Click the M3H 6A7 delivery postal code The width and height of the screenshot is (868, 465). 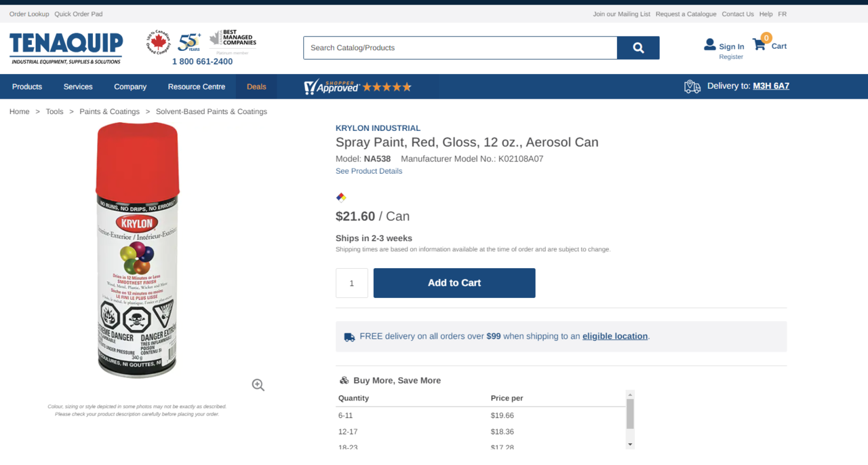coord(771,86)
